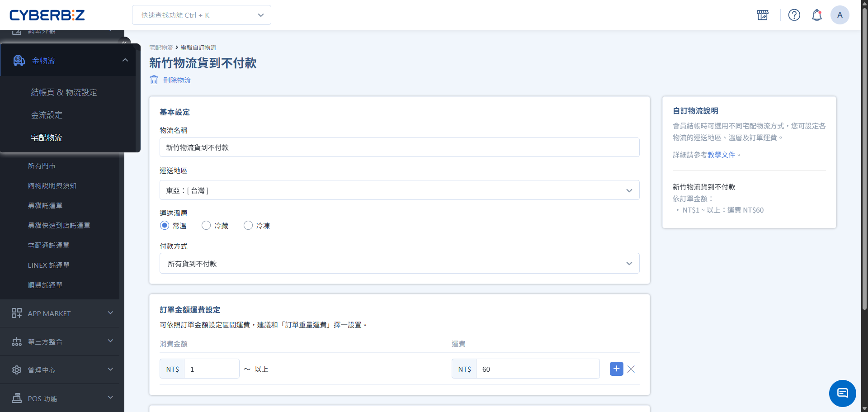Click the trash icon to delete logistics
The height and width of the screenshot is (412, 868).
coord(154,80)
